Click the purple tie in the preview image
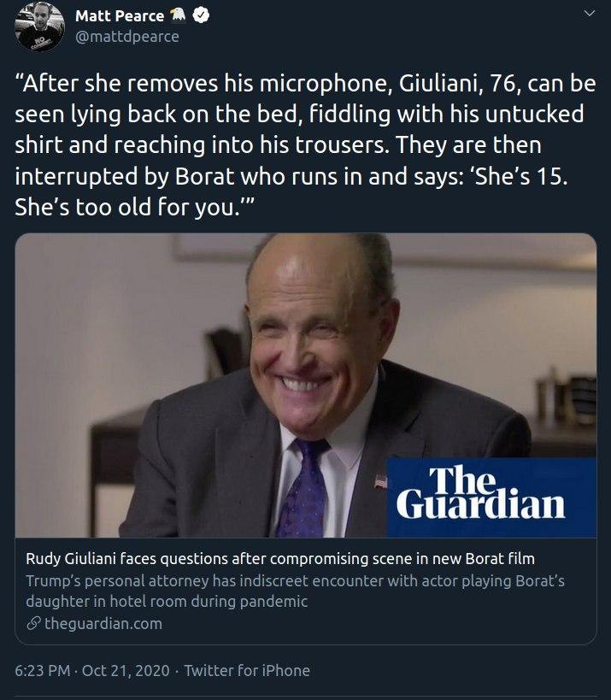Viewport: 611px width, 700px height. tap(305, 487)
